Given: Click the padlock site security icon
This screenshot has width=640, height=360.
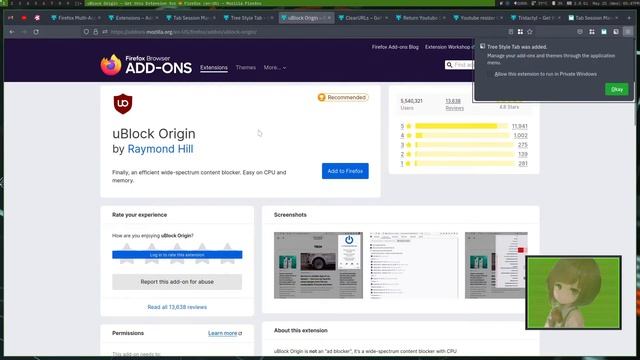Looking at the screenshot, I should point(96,32).
